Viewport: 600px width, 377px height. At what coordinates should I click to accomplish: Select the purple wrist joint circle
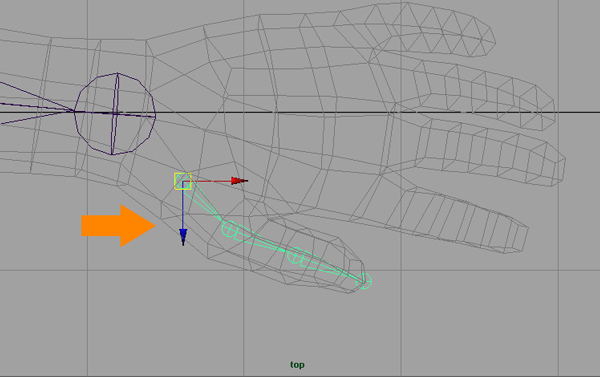coord(115,114)
